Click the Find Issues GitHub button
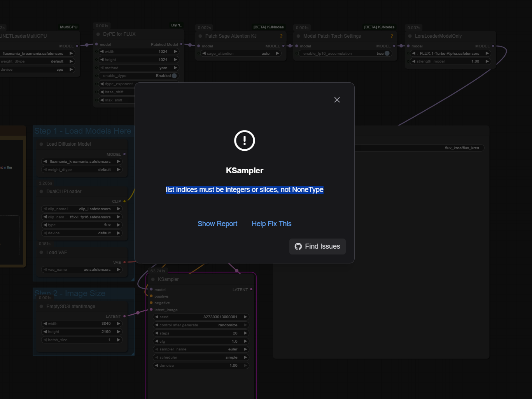Viewport: 532px width, 399px height. [317, 246]
